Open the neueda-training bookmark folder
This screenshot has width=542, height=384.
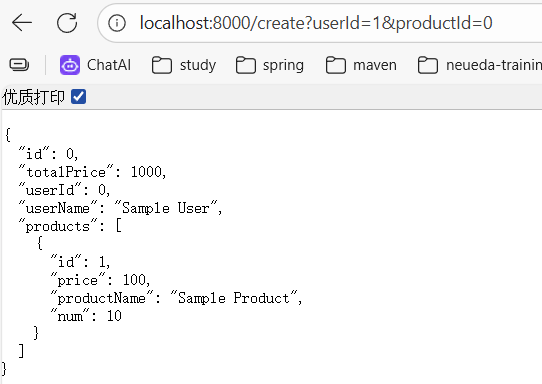(480, 65)
